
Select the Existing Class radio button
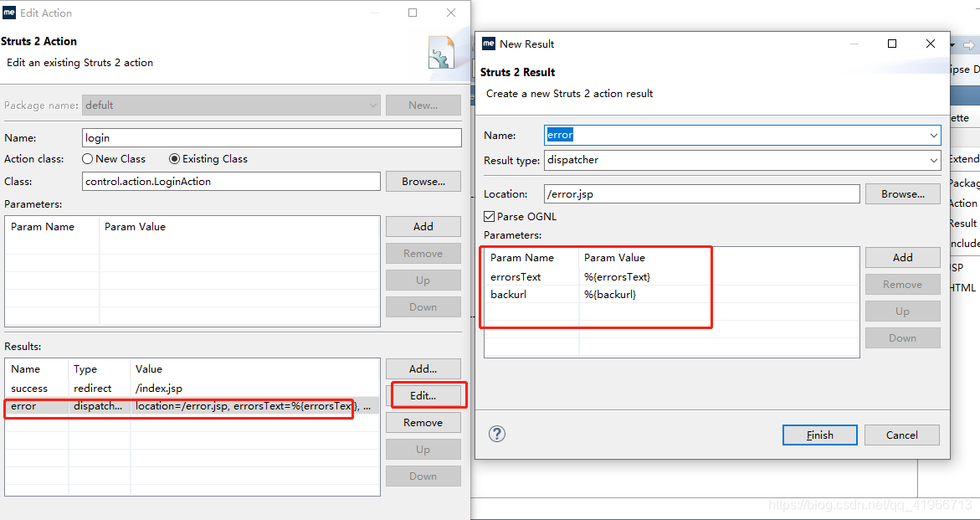(174, 159)
